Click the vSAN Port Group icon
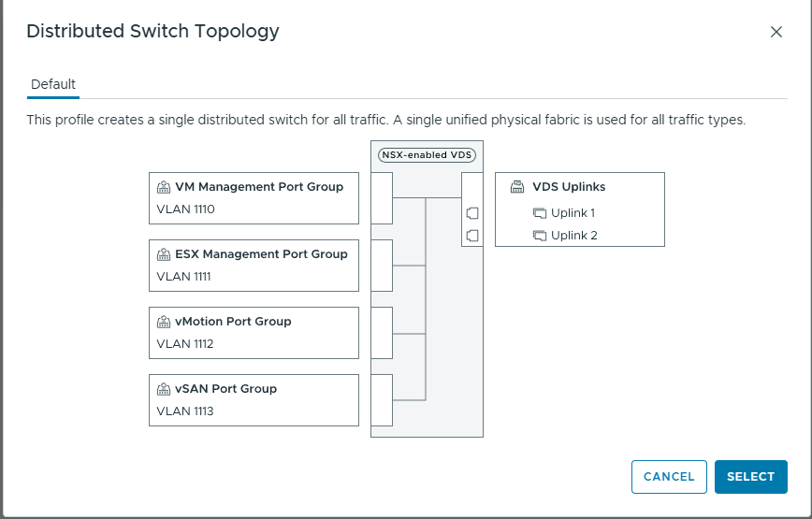This screenshot has height=519, width=812. pos(163,389)
